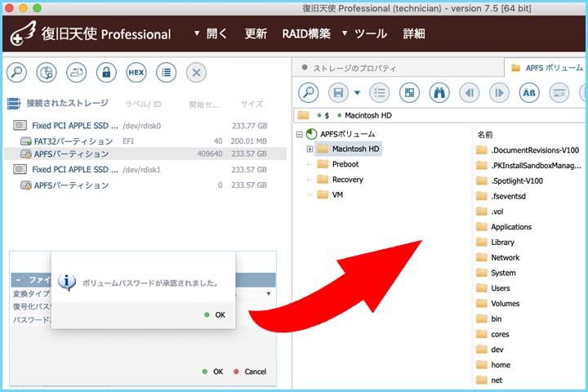588x392 pixels.
Task: Click the search magnifier in file browser toolbar
Action: (x=309, y=92)
